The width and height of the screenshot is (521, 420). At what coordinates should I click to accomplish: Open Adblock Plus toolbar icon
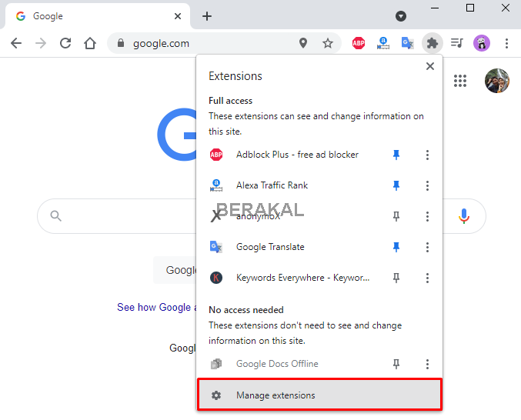[x=359, y=43]
